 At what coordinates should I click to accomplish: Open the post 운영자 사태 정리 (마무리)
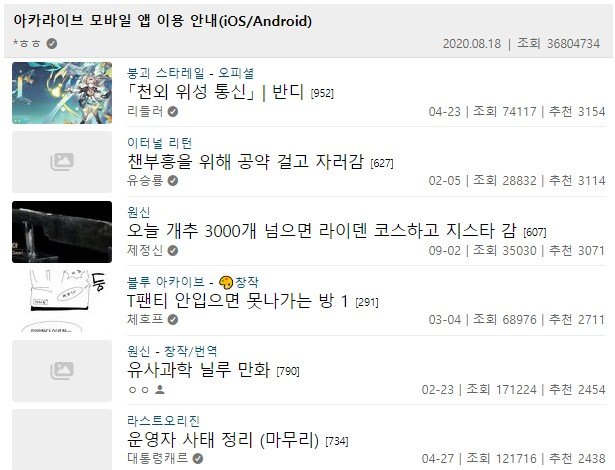[223, 439]
